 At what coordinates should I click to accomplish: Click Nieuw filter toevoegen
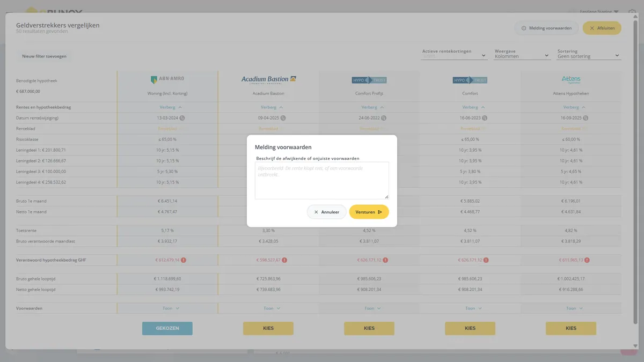[44, 56]
